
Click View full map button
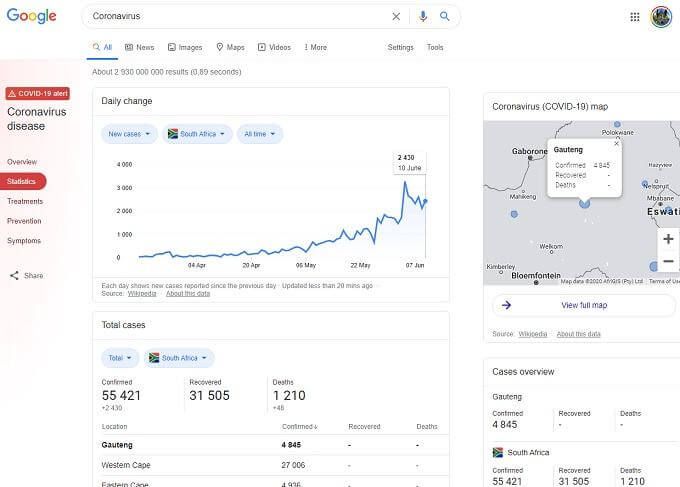coord(584,305)
